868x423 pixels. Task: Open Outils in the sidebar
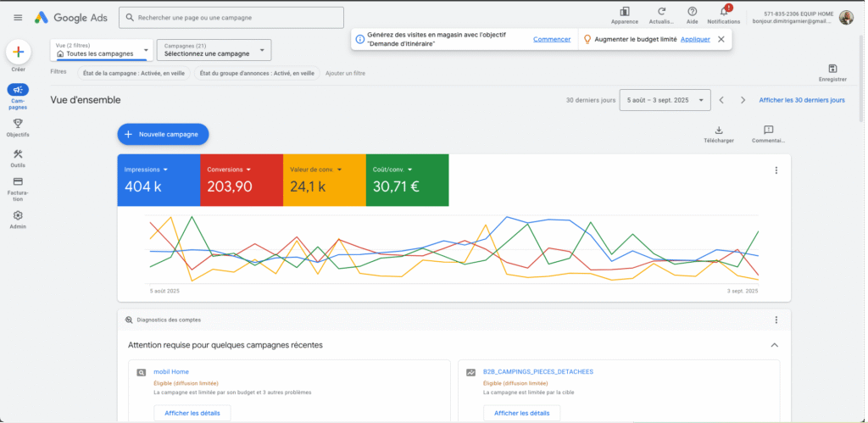click(x=19, y=154)
